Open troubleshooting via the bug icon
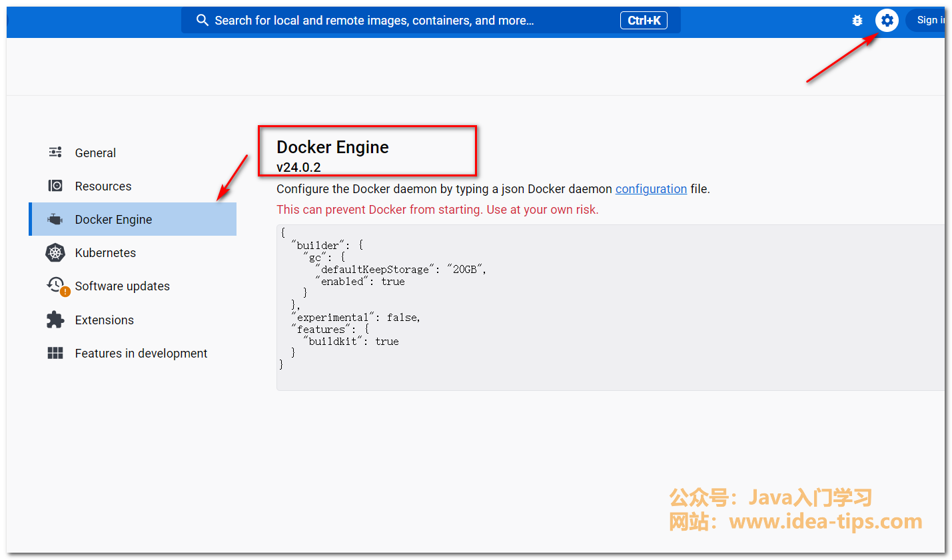952x560 pixels. coord(857,21)
